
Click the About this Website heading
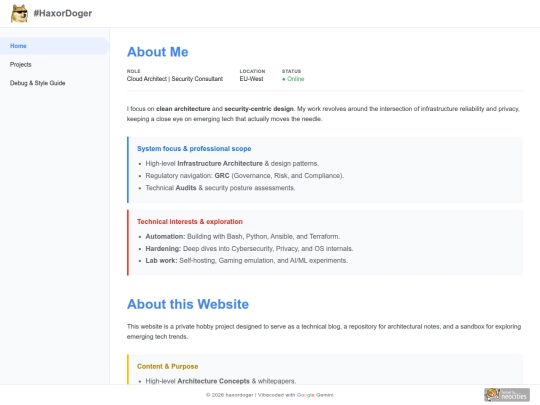pyautogui.click(x=188, y=304)
